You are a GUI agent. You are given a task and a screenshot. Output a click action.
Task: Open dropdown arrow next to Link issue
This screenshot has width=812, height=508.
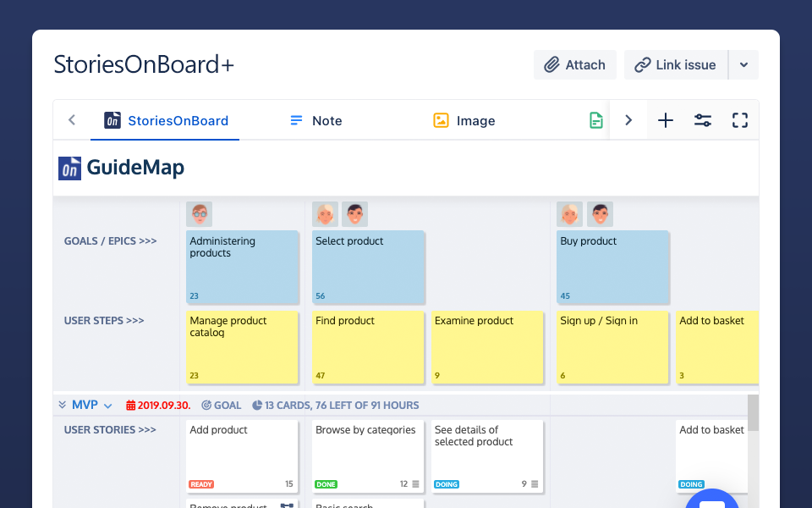tap(743, 65)
